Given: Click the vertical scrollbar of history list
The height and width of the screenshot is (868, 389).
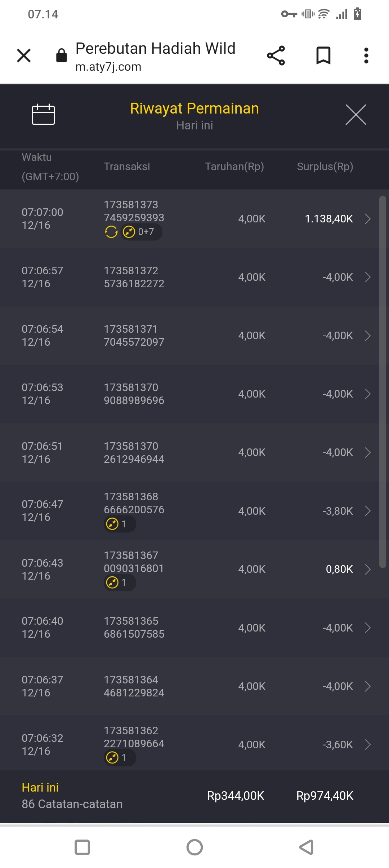Looking at the screenshot, I should coord(383,382).
